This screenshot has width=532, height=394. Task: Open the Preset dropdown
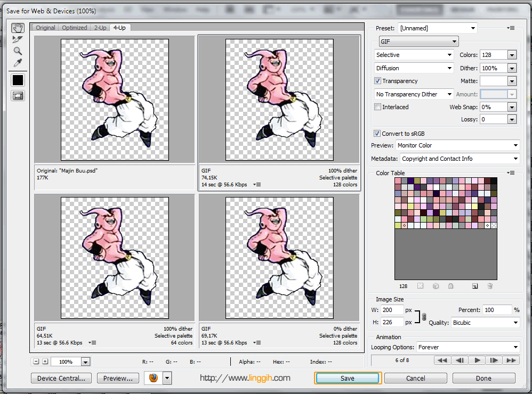point(438,28)
